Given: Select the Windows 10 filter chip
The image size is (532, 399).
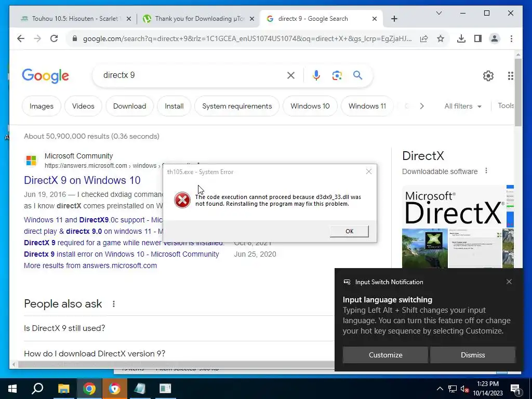Looking at the screenshot, I should point(310,106).
